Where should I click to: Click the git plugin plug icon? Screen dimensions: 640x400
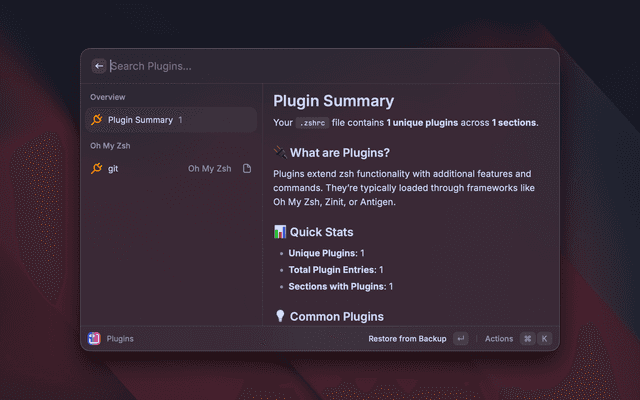96,168
